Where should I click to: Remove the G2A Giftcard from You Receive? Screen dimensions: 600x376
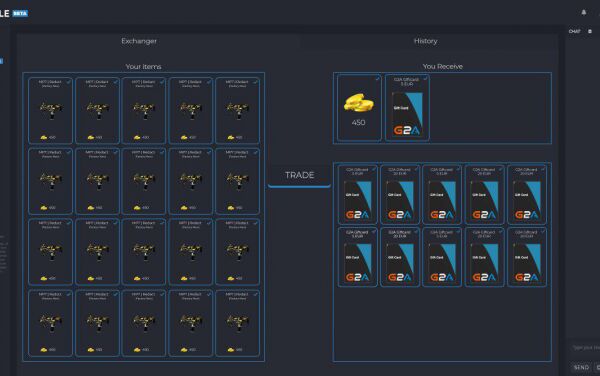pos(407,108)
